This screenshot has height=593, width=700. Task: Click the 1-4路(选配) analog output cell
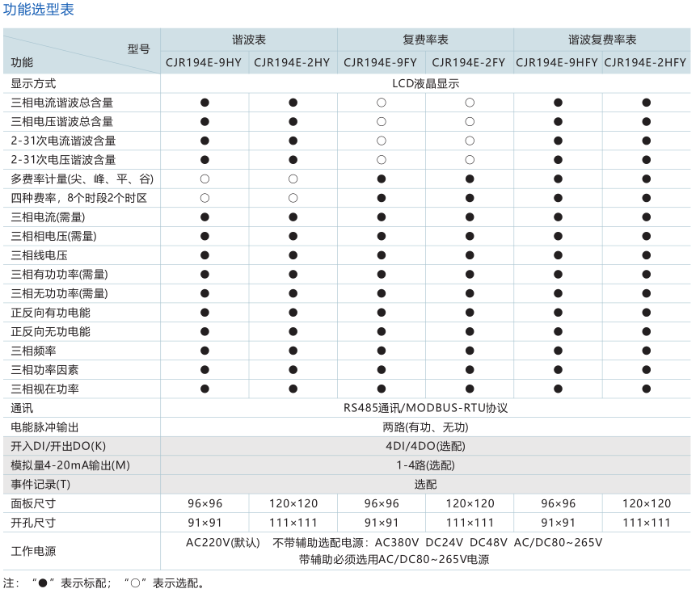tap(425, 465)
